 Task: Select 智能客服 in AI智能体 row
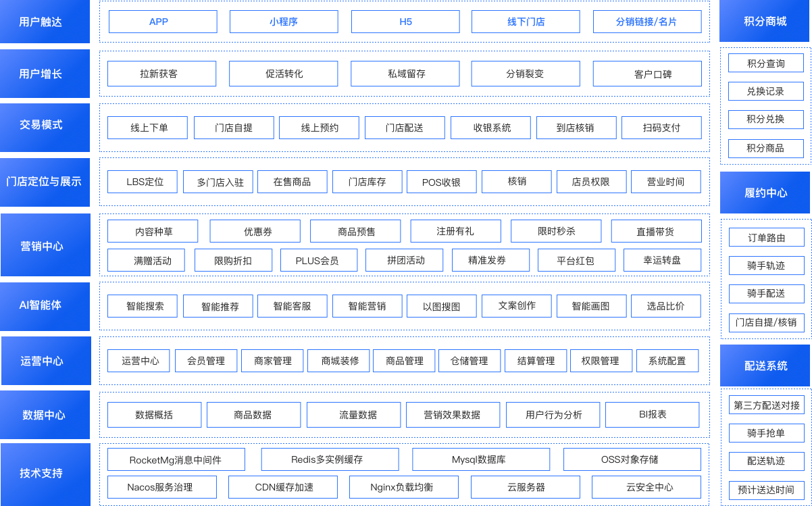click(x=292, y=306)
